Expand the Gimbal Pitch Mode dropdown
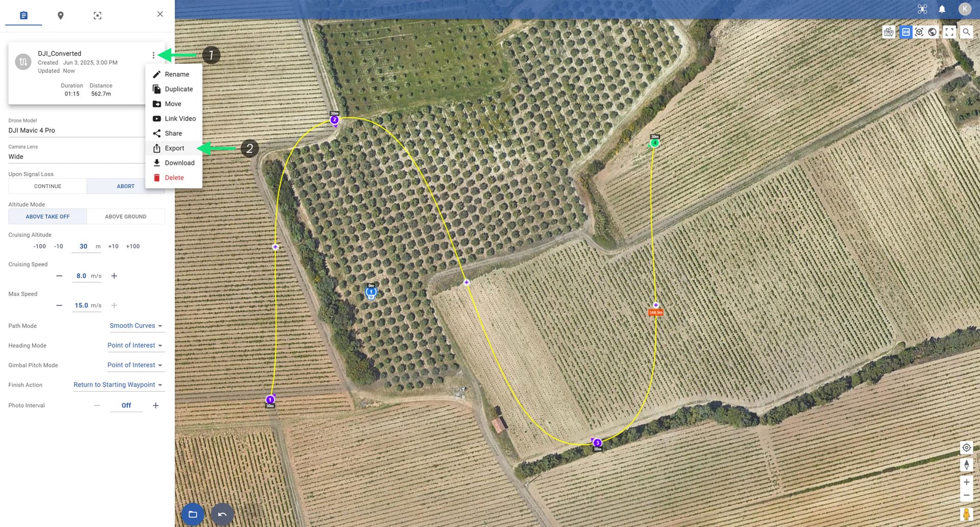Image resolution: width=980 pixels, height=527 pixels. (x=135, y=365)
